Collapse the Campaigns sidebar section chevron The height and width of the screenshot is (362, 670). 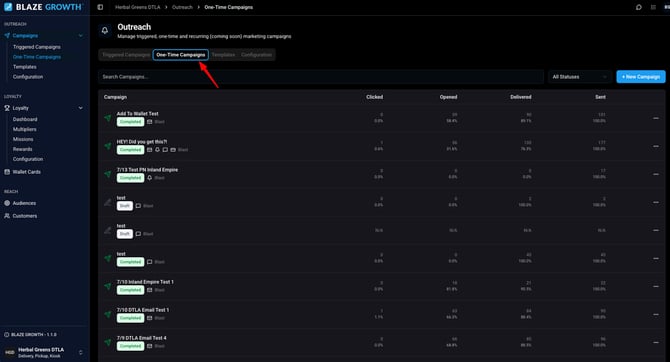80,35
